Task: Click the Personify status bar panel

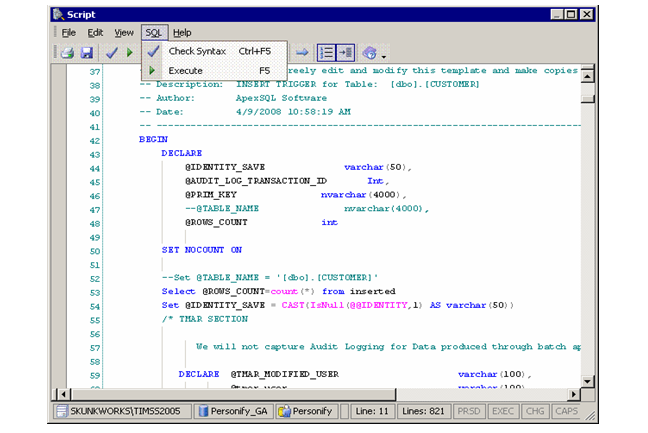Action: [x=307, y=411]
